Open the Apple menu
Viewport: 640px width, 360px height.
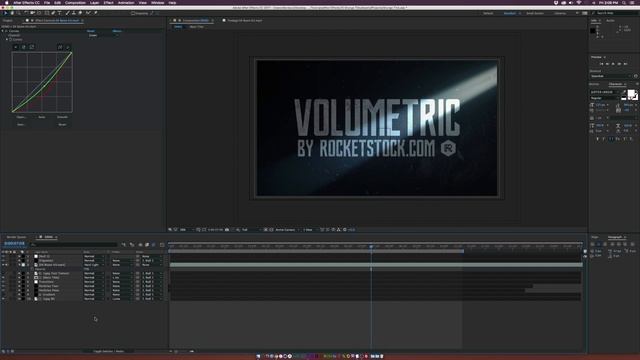coord(6,2)
